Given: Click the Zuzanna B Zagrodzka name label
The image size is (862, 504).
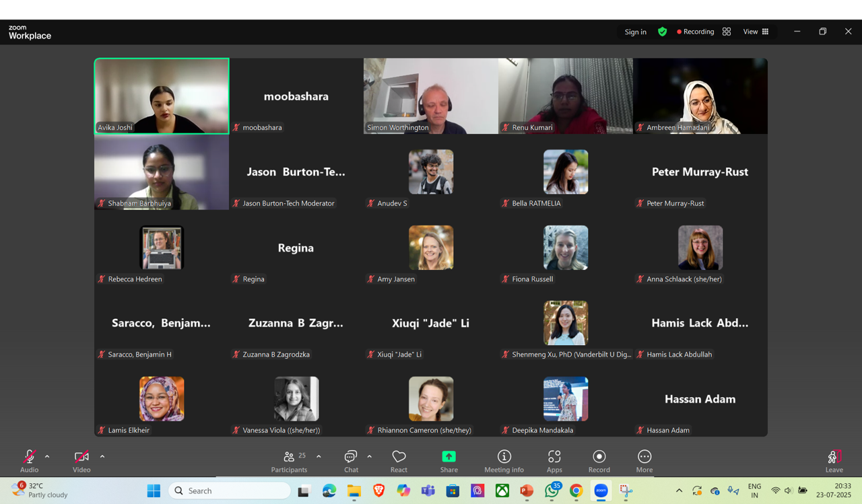Looking at the screenshot, I should (276, 355).
